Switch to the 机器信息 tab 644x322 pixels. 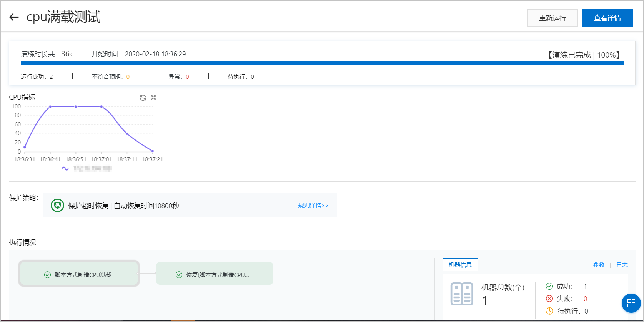460,265
